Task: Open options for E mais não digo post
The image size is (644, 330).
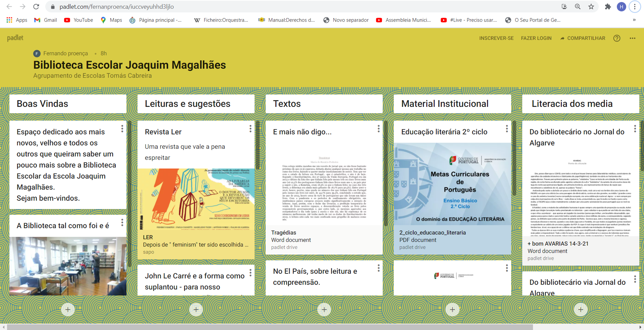Action: click(x=378, y=129)
